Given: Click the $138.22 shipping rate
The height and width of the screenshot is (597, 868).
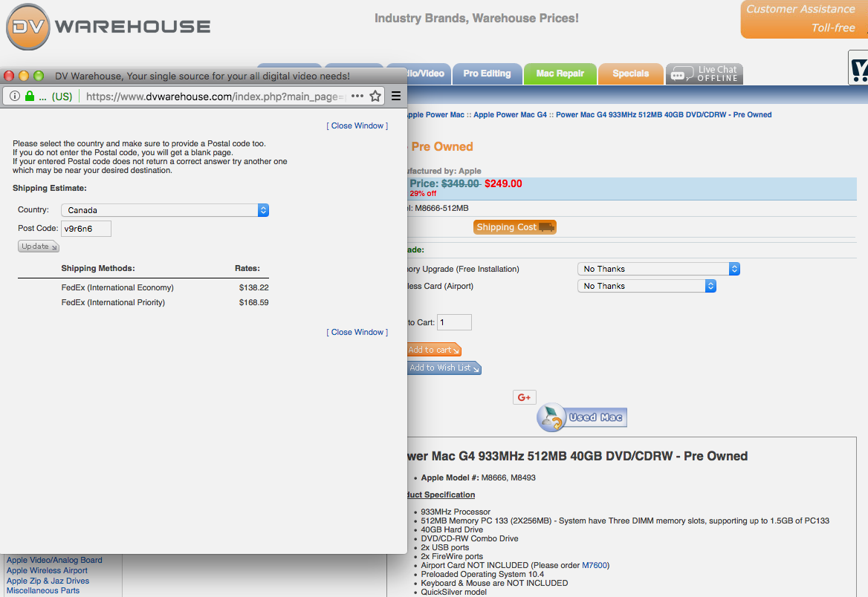Looking at the screenshot, I should (x=253, y=287).
